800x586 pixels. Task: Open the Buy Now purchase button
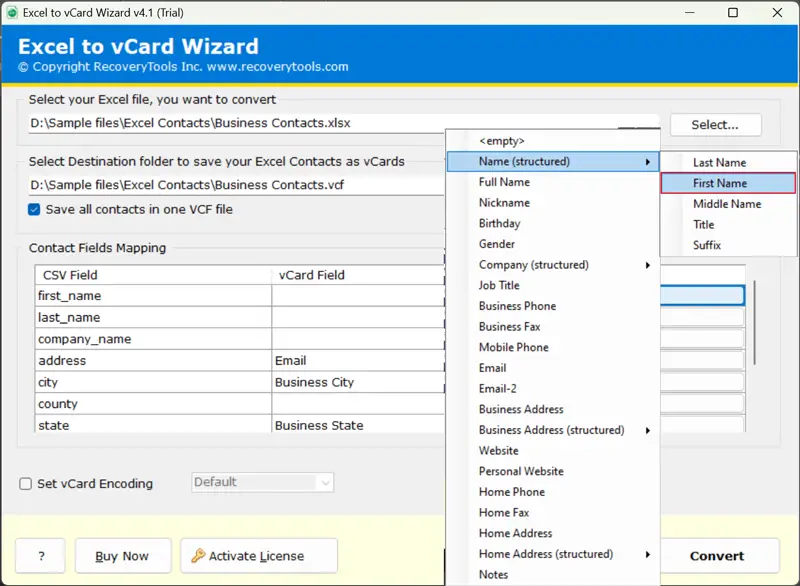(x=121, y=556)
